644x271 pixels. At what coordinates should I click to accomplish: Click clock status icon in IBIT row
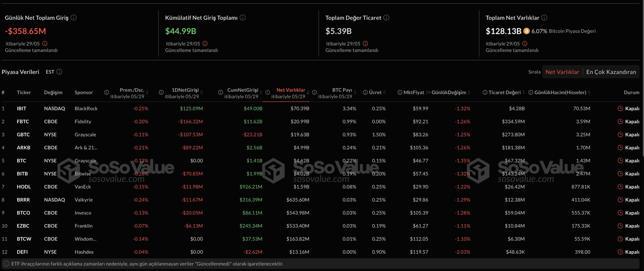coord(620,109)
